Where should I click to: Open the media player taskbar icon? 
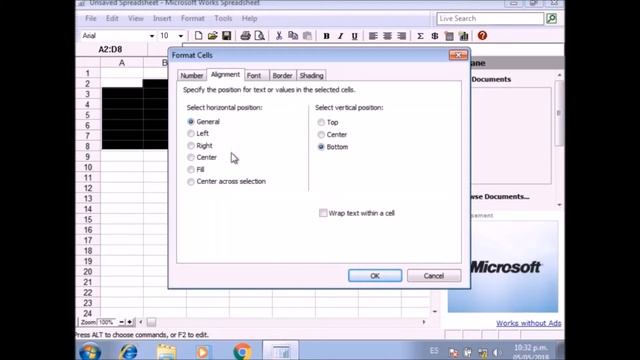point(202,351)
